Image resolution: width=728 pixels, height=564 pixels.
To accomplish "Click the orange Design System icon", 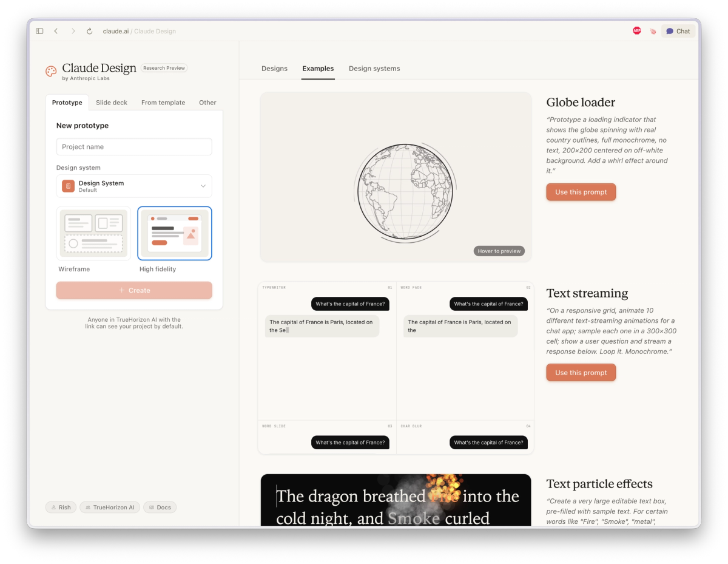I will 69,186.
